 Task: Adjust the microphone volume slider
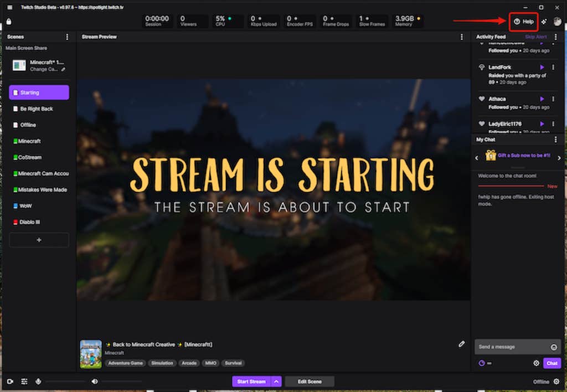click(65, 381)
